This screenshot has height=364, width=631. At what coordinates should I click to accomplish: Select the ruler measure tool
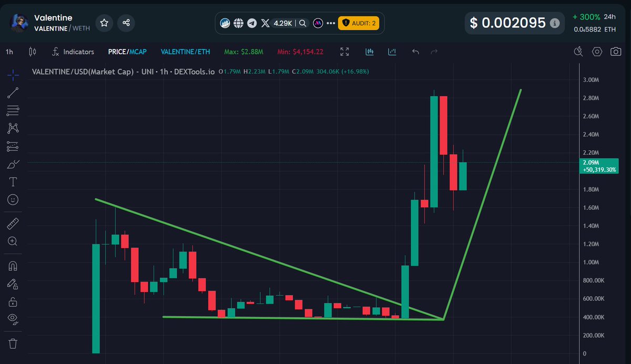pyautogui.click(x=13, y=224)
